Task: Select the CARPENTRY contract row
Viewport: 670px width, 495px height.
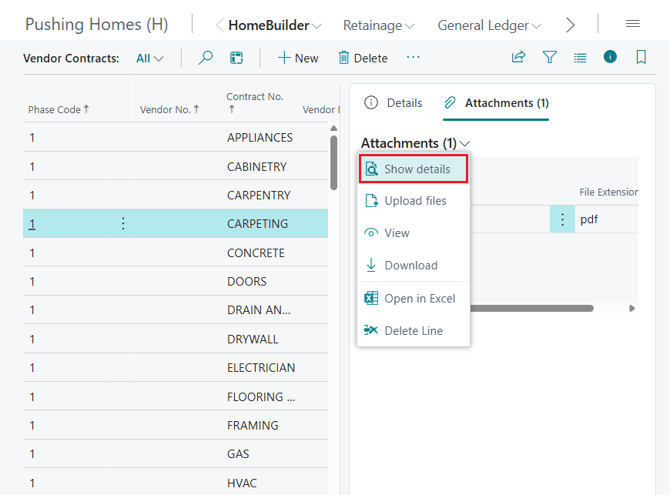Action: [175, 195]
